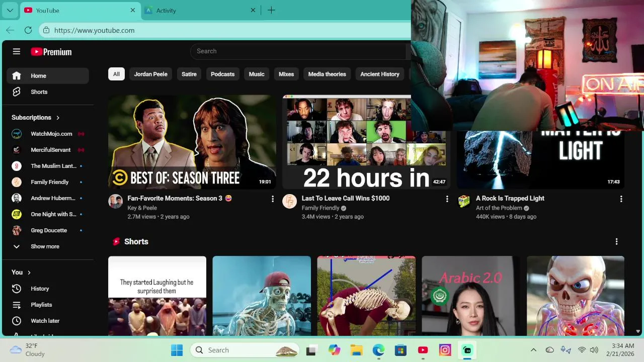644x362 pixels.
Task: Close the Activity browser tab
Action: [x=253, y=10]
